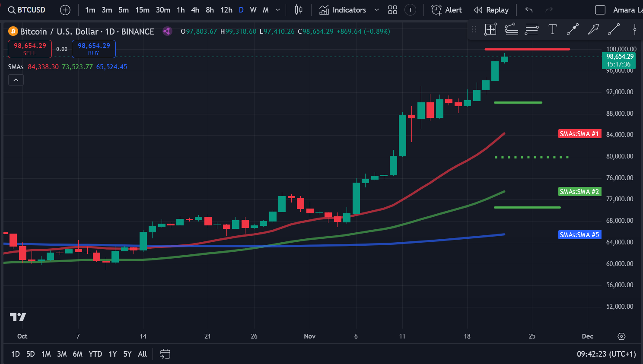Click the blue BUY 98,654.29 button

[94, 49]
